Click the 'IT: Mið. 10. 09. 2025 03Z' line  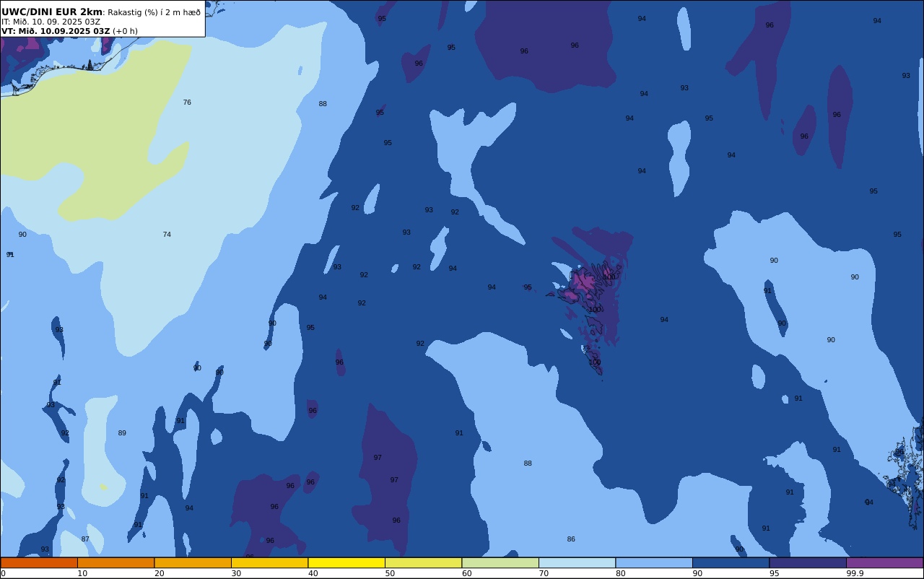pyautogui.click(x=51, y=22)
